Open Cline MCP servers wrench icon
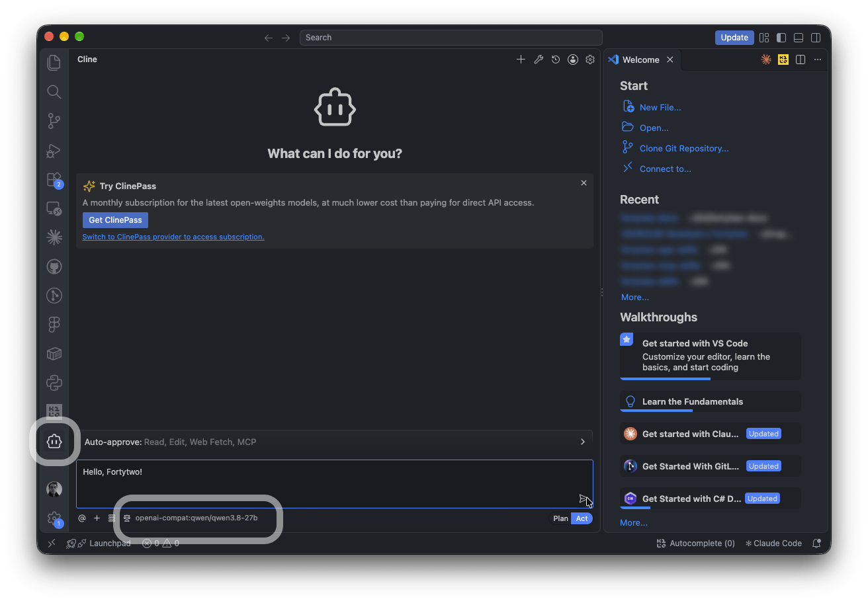The image size is (868, 603). click(539, 60)
